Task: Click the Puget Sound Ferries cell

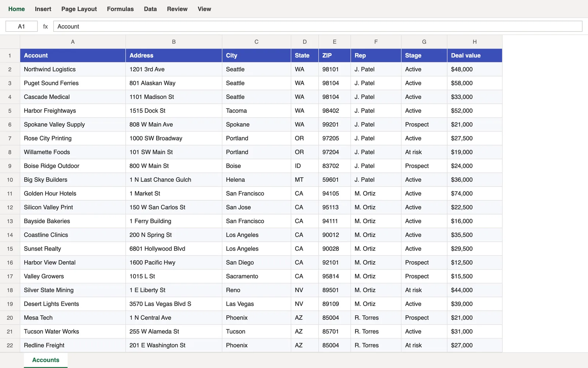Action: tap(73, 83)
